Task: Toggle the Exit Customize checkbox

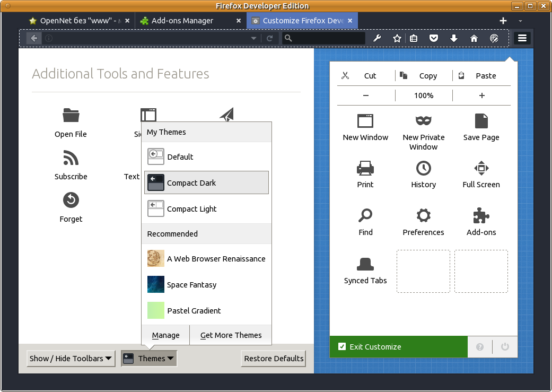Action: [342, 347]
